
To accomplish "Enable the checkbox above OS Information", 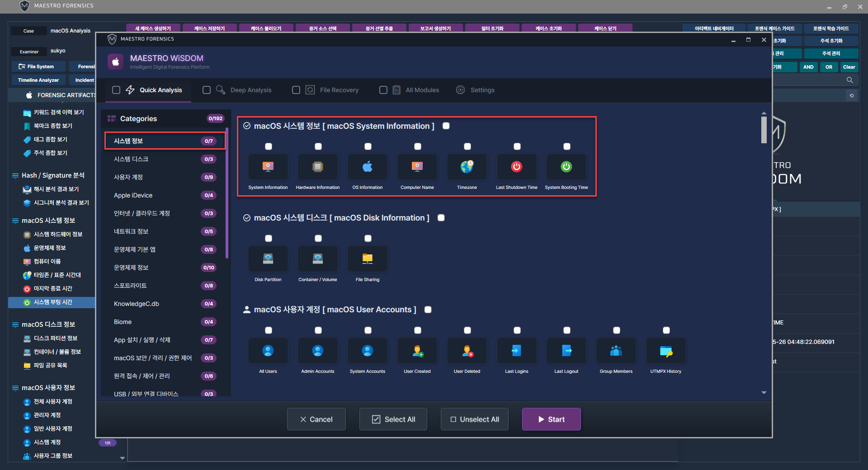I will point(368,146).
